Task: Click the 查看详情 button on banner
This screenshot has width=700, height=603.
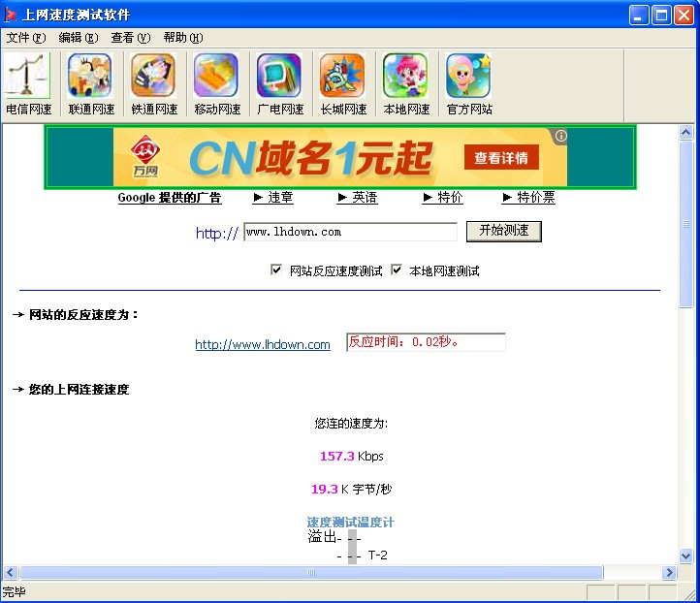Action: 501,157
